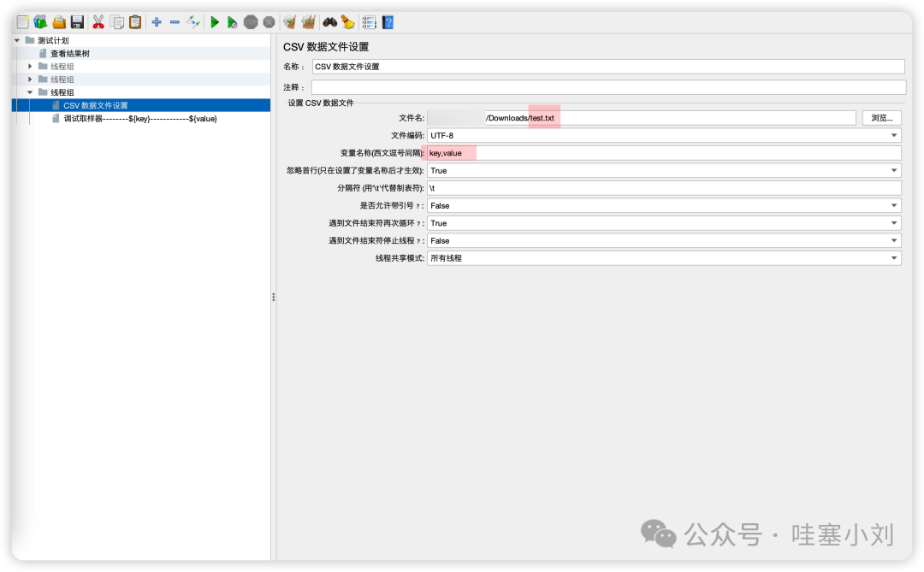The height and width of the screenshot is (572, 924).
Task: Cut the selected element with scissors icon
Action: pyautogui.click(x=98, y=22)
